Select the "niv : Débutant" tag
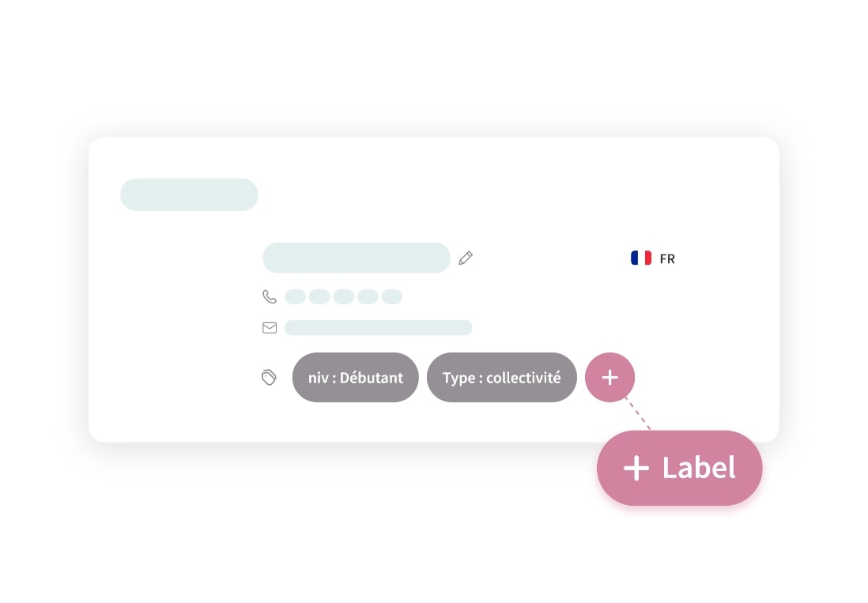868x603 pixels. click(x=355, y=378)
